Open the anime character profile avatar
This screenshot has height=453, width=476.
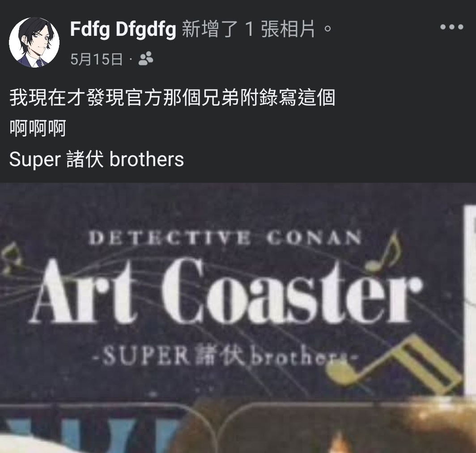pos(34,43)
